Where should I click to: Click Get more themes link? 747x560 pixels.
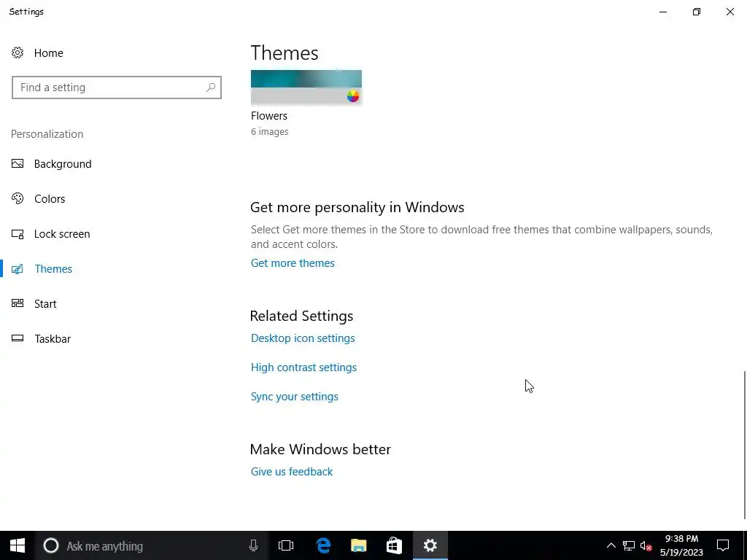[293, 262]
